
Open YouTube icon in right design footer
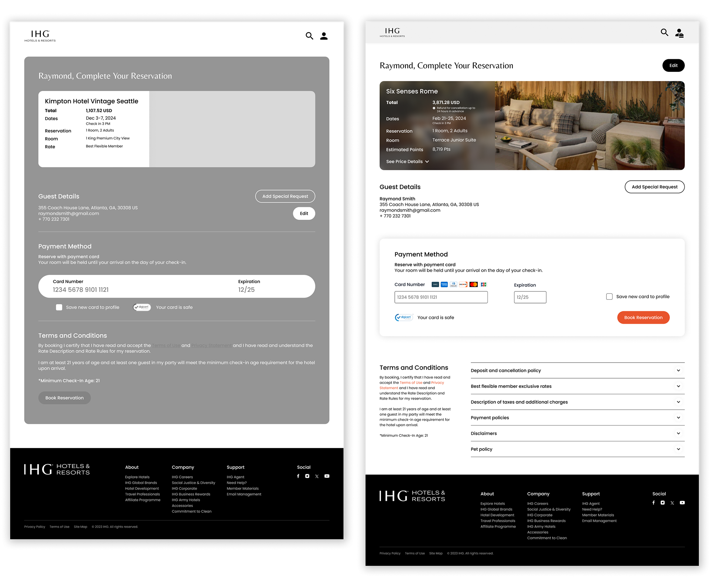tap(682, 503)
